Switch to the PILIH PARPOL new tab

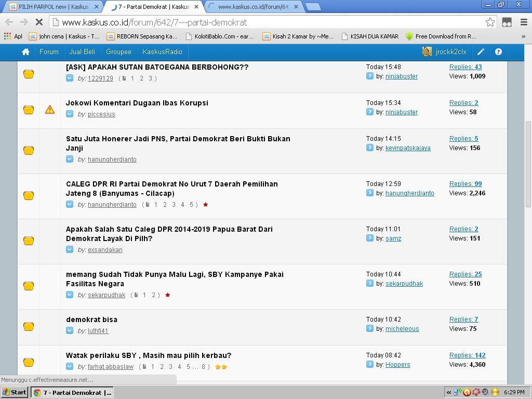[x=52, y=7]
